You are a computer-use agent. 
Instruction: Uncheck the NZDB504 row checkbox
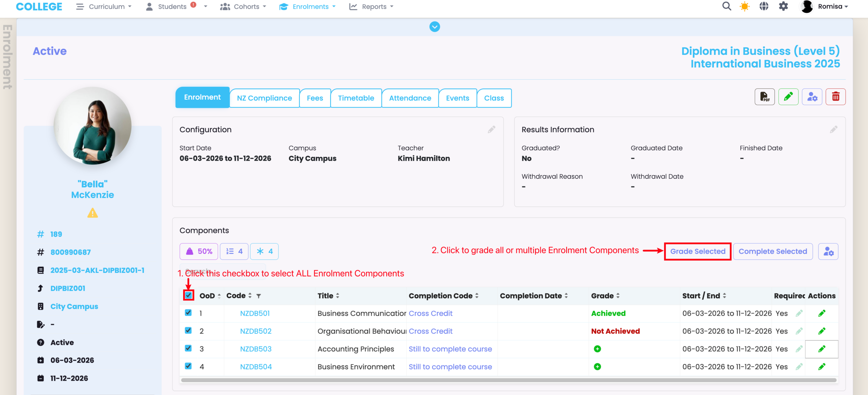click(x=189, y=366)
